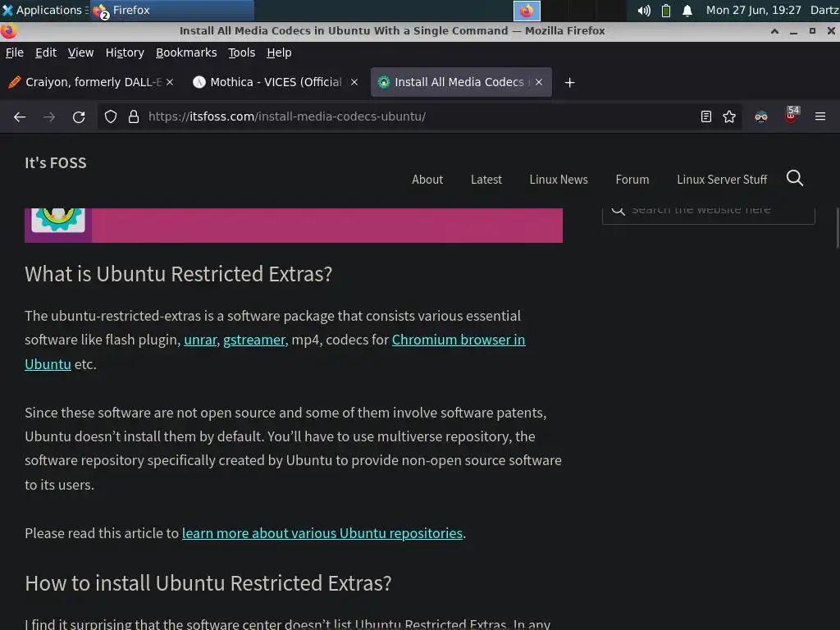Open a new tab with the plus
Screen dimensions: 840x630
point(569,83)
